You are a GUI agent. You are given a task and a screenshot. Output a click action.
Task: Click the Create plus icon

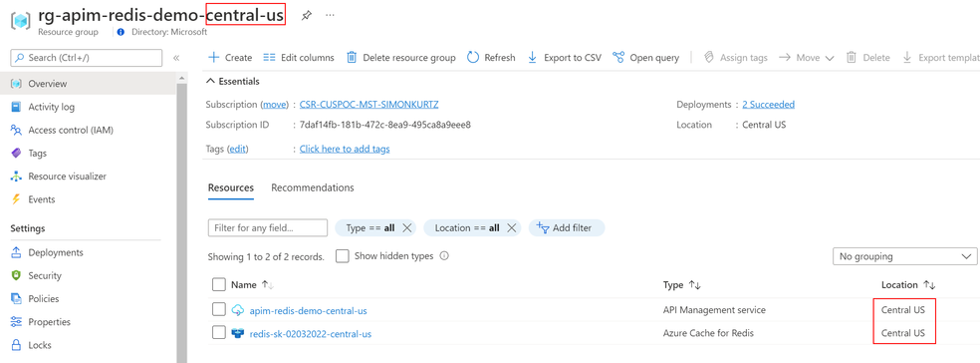point(214,58)
